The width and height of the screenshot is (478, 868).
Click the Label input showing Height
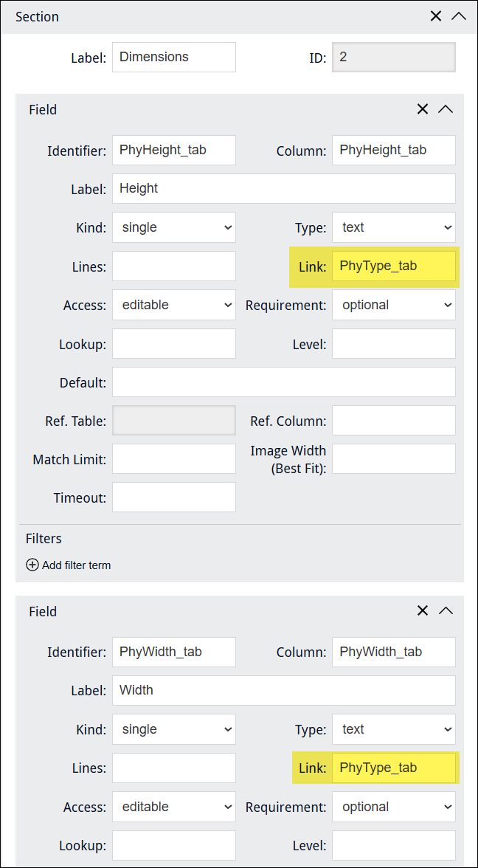click(x=283, y=188)
